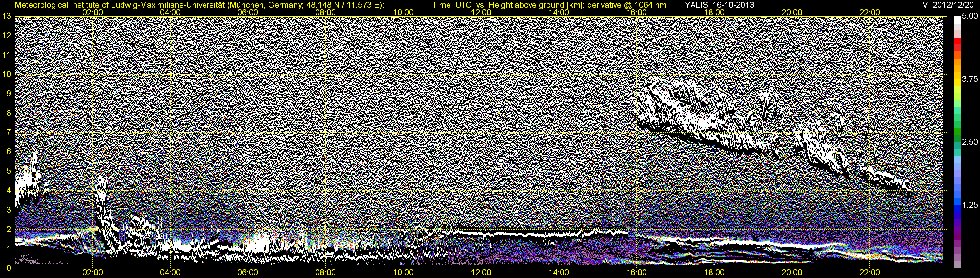This screenshot has width=980, height=278.
Task: Click the 02:00 label on bottom time axis
Action: (x=92, y=273)
